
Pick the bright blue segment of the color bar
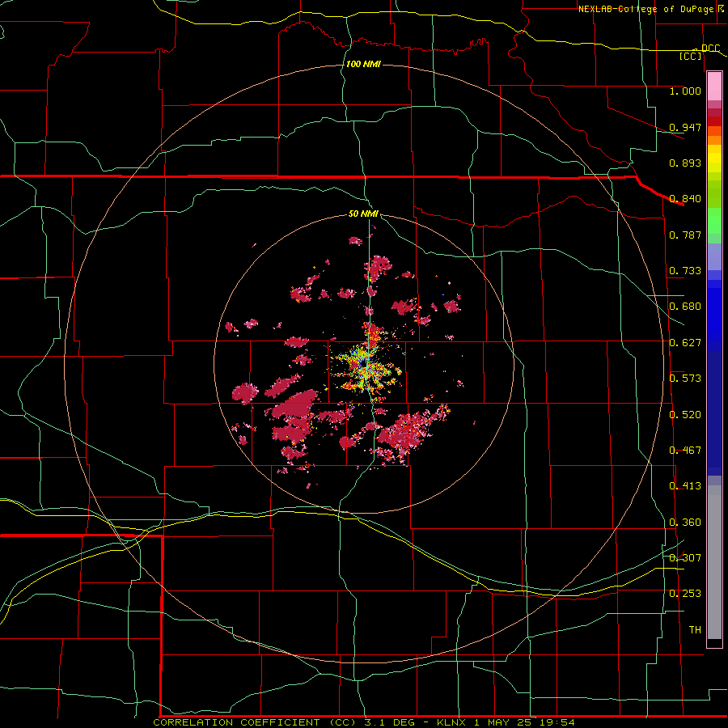(x=714, y=315)
